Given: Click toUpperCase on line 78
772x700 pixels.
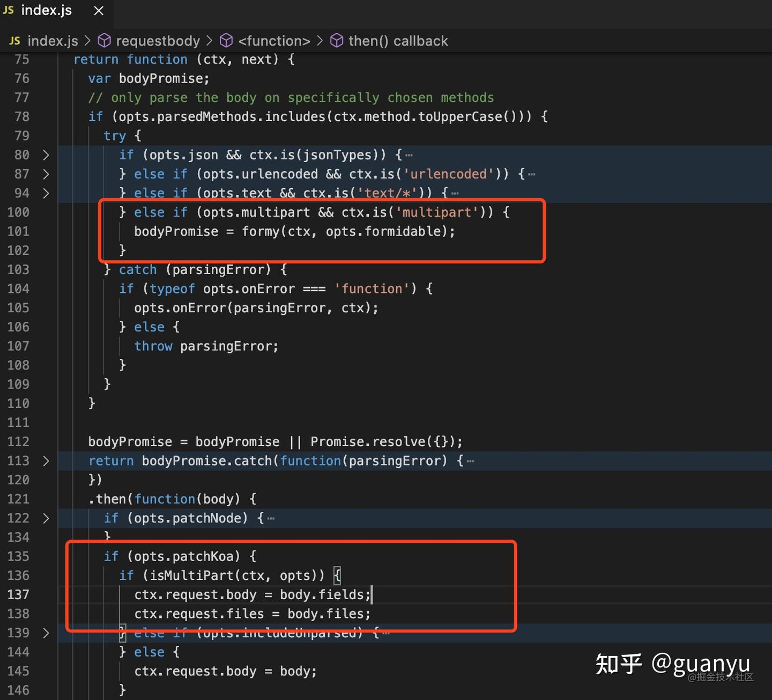Looking at the screenshot, I should tap(460, 116).
